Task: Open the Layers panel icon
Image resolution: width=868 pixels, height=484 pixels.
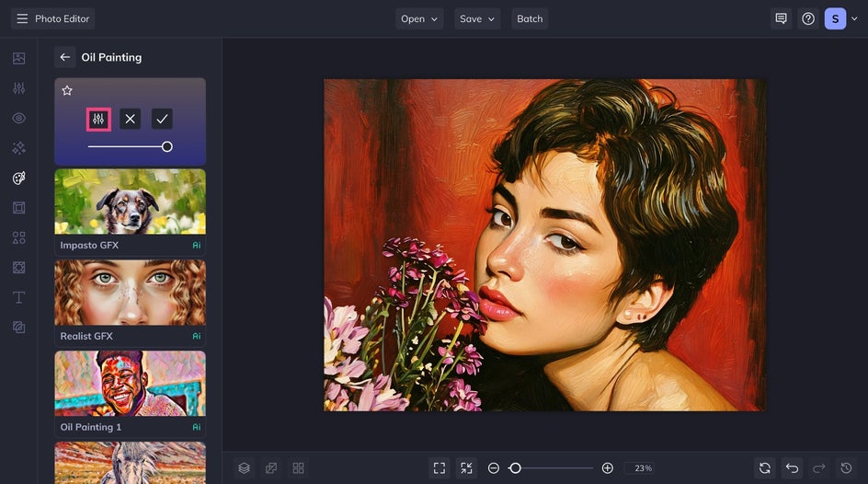Action: (x=244, y=468)
